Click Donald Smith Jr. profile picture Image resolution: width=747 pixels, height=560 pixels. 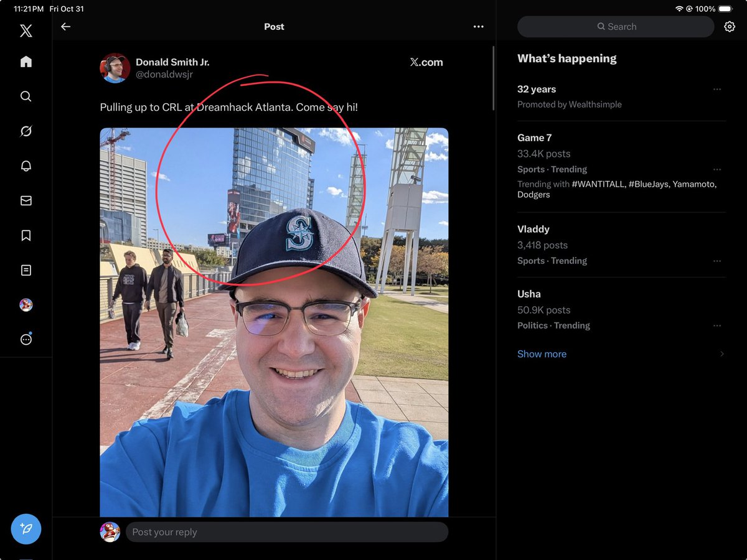[x=115, y=68]
